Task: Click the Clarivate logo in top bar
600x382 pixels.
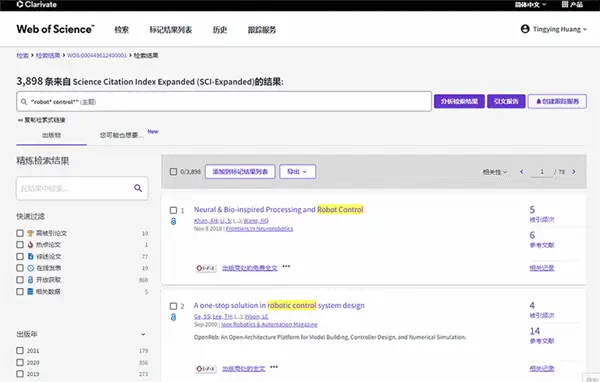Action: click(36, 5)
